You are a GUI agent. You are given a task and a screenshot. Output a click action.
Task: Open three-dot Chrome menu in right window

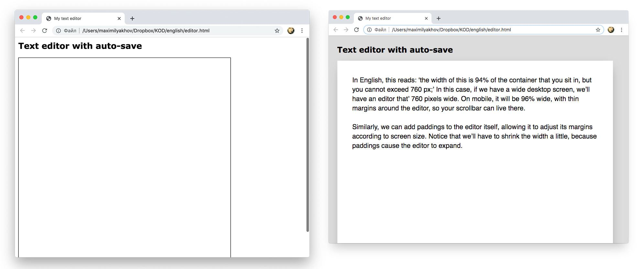pyautogui.click(x=621, y=30)
